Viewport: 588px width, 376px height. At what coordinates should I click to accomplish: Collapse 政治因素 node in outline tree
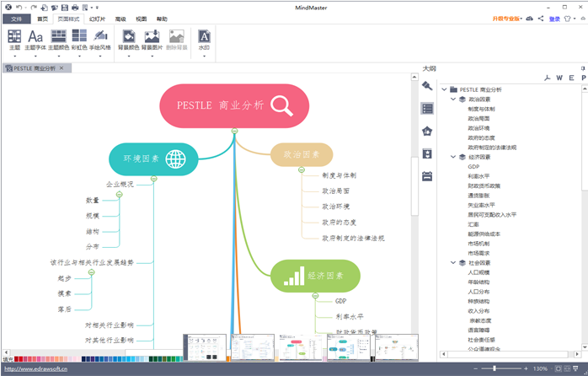453,99
